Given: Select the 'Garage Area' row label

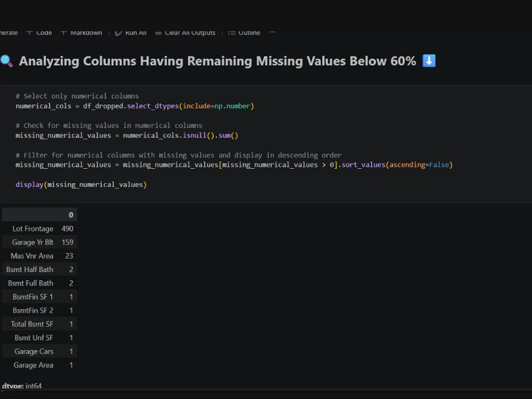Looking at the screenshot, I should [33, 365].
